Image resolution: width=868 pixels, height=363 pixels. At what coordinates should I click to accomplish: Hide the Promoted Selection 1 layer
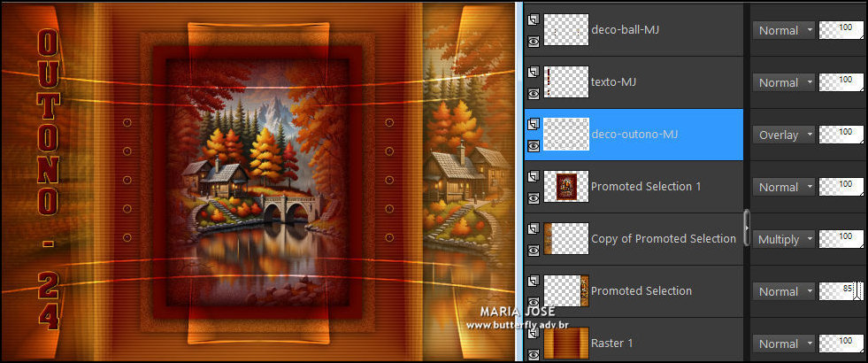(534, 197)
